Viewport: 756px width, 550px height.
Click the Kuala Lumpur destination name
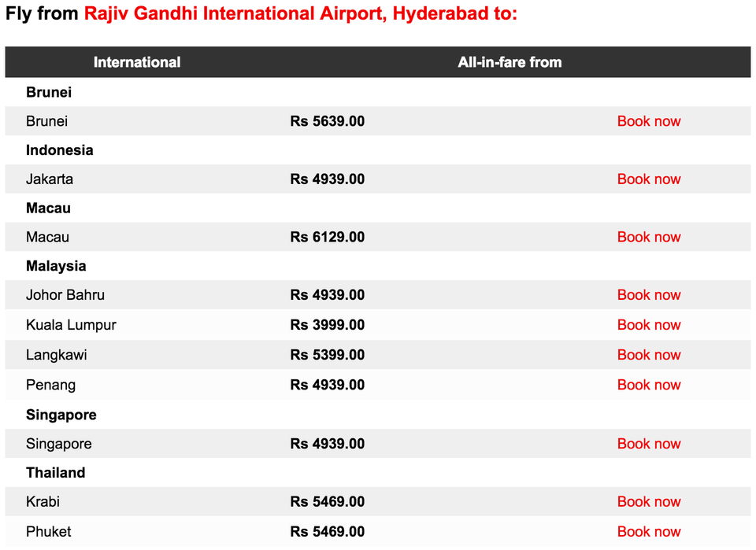point(71,325)
